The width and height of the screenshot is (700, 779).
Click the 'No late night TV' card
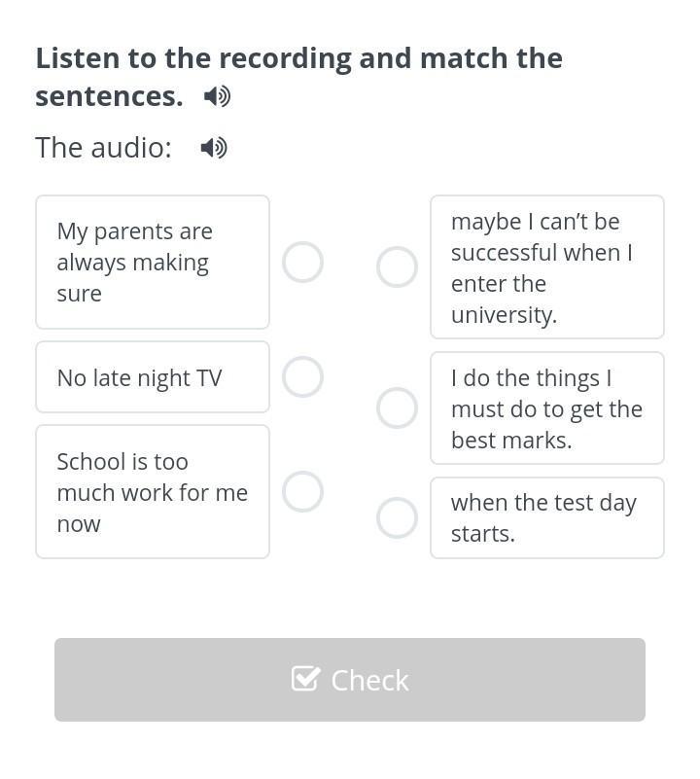[x=153, y=377]
